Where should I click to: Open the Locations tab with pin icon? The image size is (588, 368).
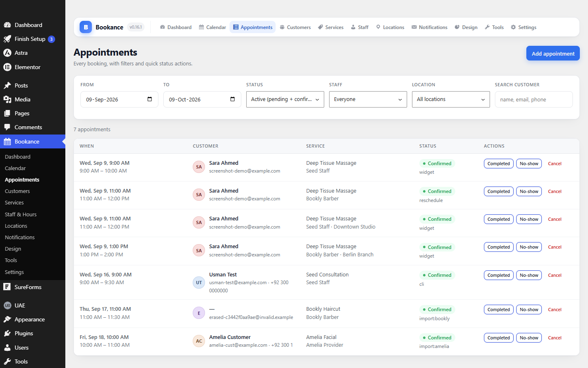pyautogui.click(x=390, y=27)
